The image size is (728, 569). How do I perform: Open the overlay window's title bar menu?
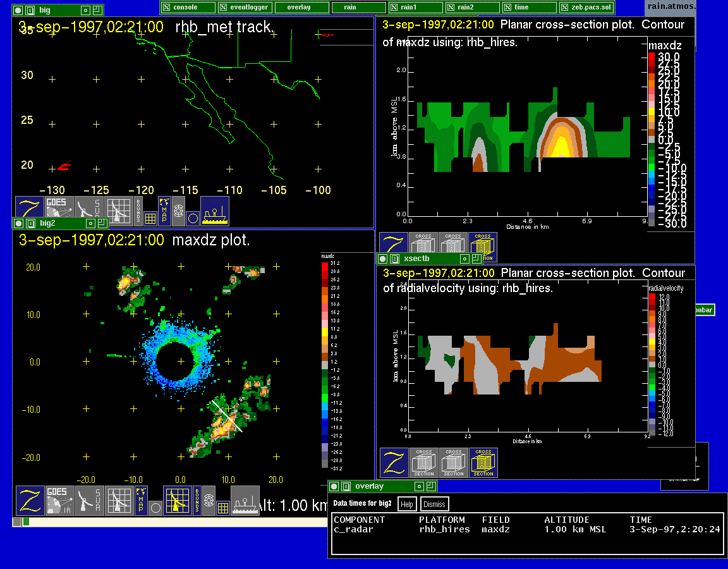click(x=334, y=486)
